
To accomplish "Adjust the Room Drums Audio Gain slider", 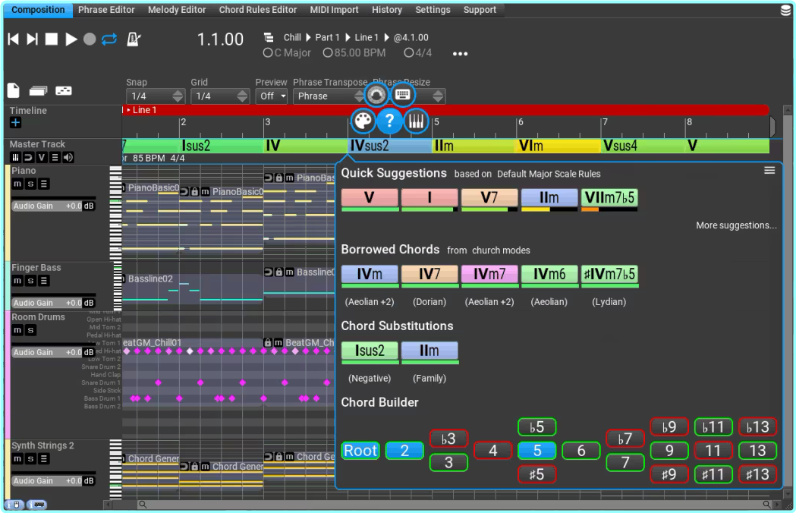I will point(53,352).
